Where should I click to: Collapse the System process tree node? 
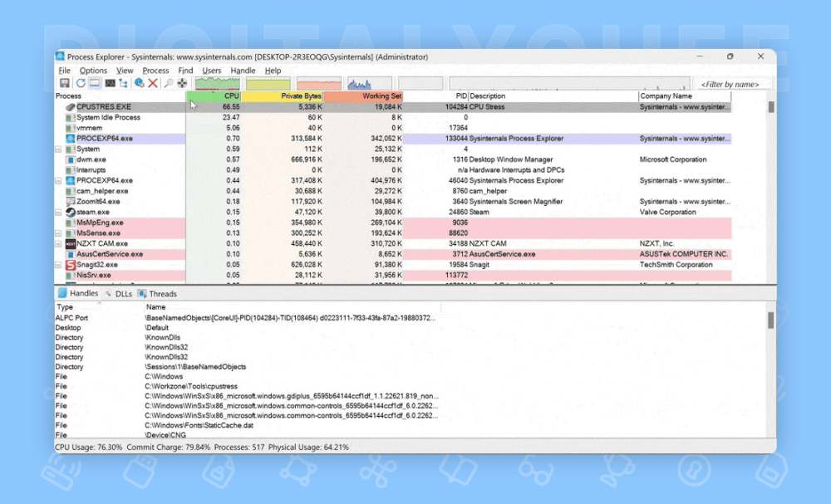click(59, 149)
